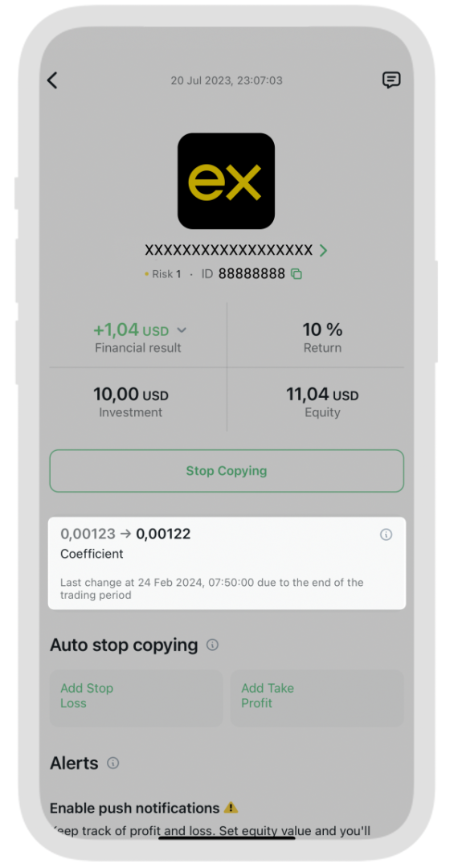The width and height of the screenshot is (454, 868).
Task: Open the Coefficient info icon
Action: (386, 534)
